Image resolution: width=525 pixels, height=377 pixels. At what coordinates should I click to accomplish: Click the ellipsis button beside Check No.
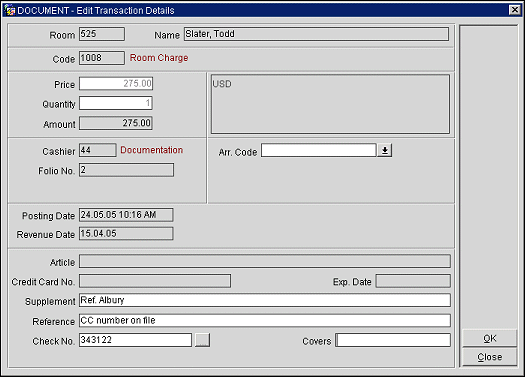tap(202, 340)
